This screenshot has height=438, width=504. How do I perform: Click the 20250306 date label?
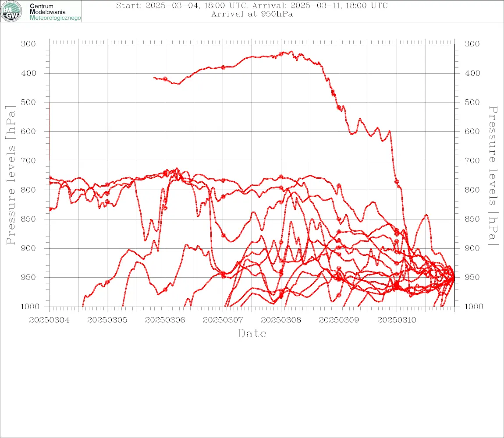165,320
